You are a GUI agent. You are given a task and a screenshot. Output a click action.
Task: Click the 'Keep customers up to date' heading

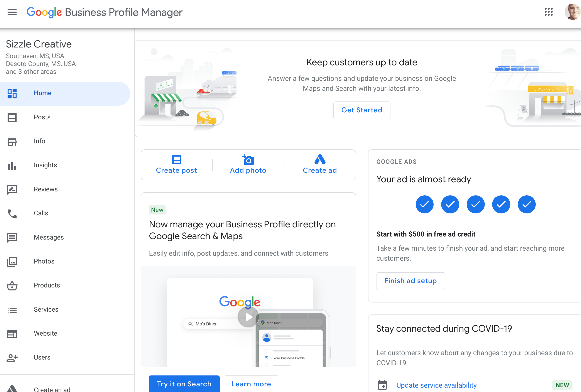coord(362,62)
